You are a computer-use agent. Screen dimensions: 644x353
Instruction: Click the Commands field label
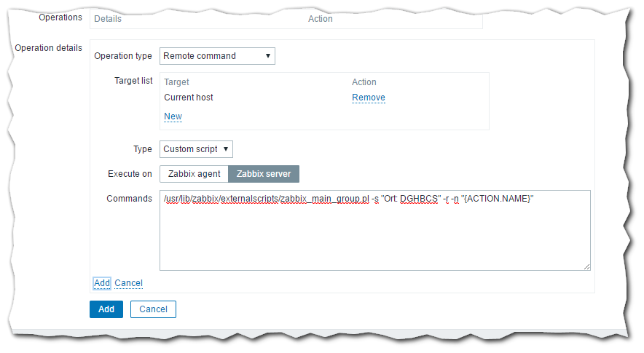click(129, 199)
